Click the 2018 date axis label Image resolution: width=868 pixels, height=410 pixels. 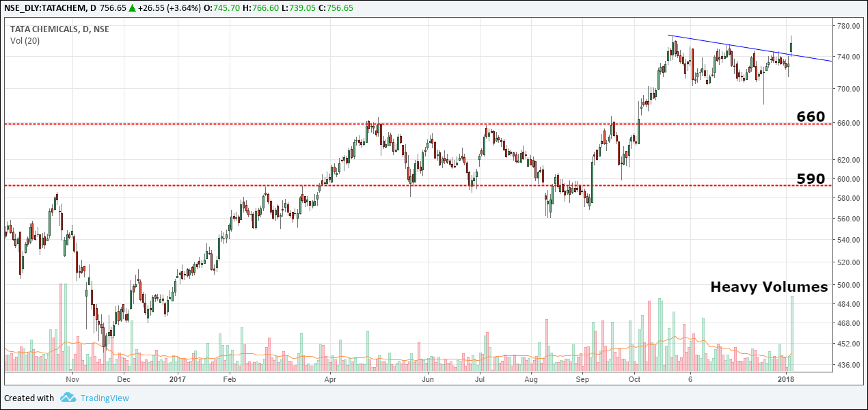click(786, 379)
